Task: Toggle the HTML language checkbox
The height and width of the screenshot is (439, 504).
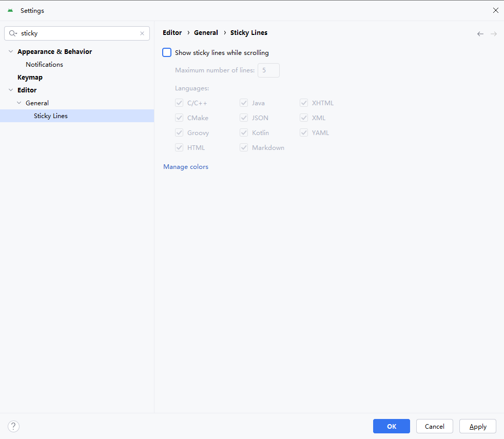Action: (x=179, y=148)
